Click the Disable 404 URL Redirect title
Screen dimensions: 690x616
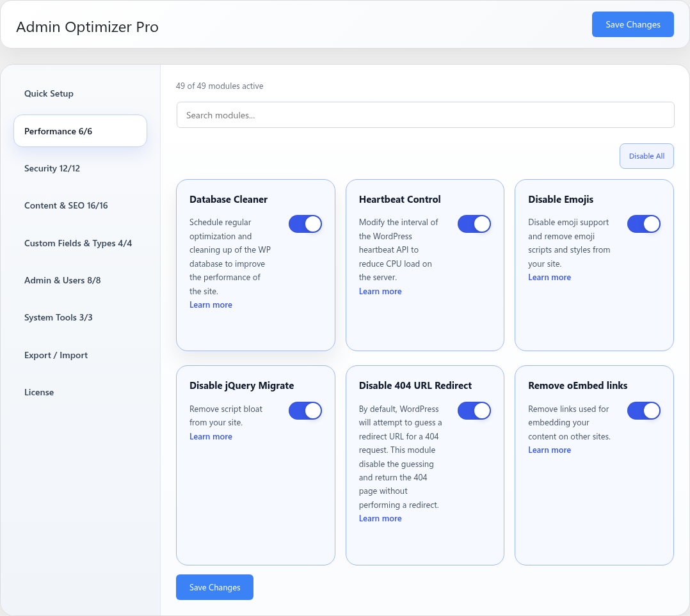(x=415, y=386)
